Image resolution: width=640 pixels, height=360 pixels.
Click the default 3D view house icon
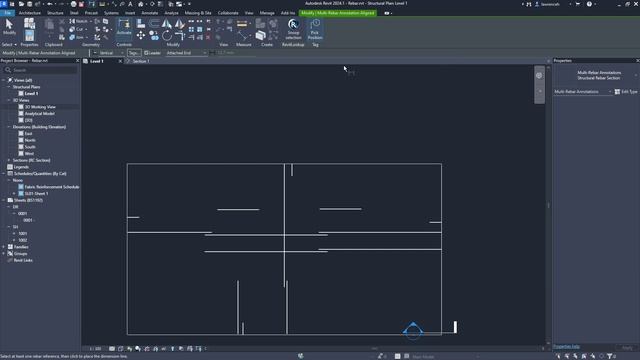tap(141, 4)
